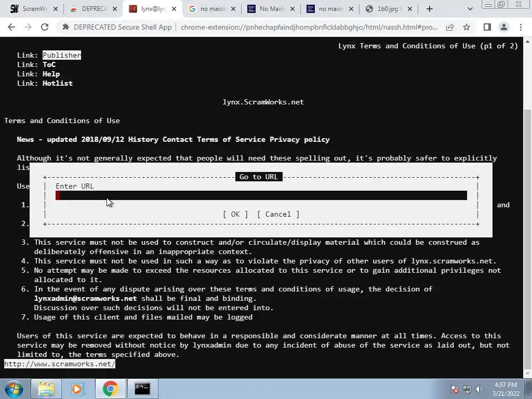The width and height of the screenshot is (532, 399).
Task: Click the Action Center flag tray icon
Action: tap(455, 389)
